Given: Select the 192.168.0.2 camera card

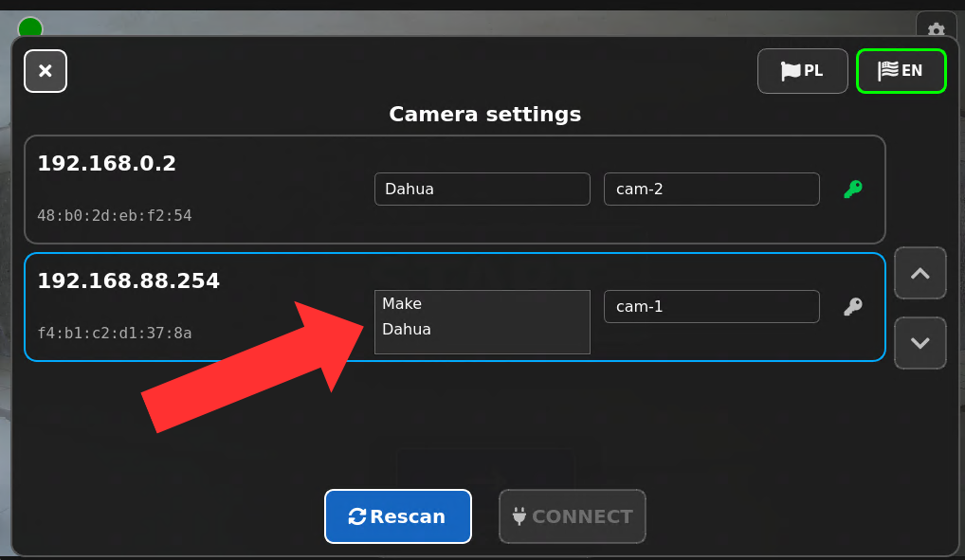Looking at the screenshot, I should click(455, 190).
